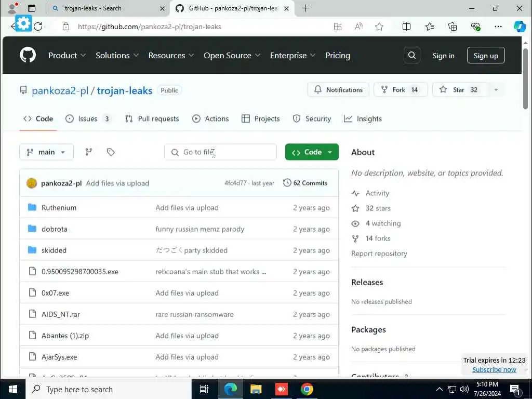Open Windows Start menu
The image size is (532, 399).
(12, 389)
